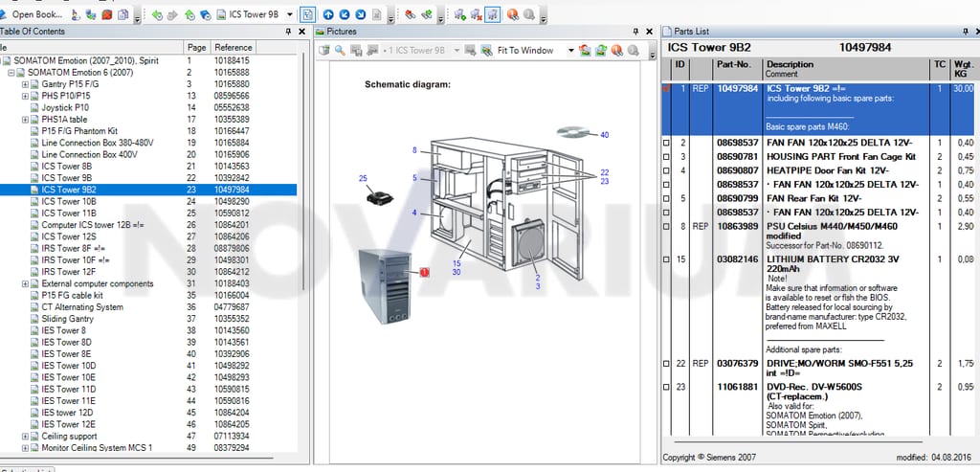Click the grey forward navigation arrow
The height and width of the screenshot is (472, 980).
tap(172, 14)
